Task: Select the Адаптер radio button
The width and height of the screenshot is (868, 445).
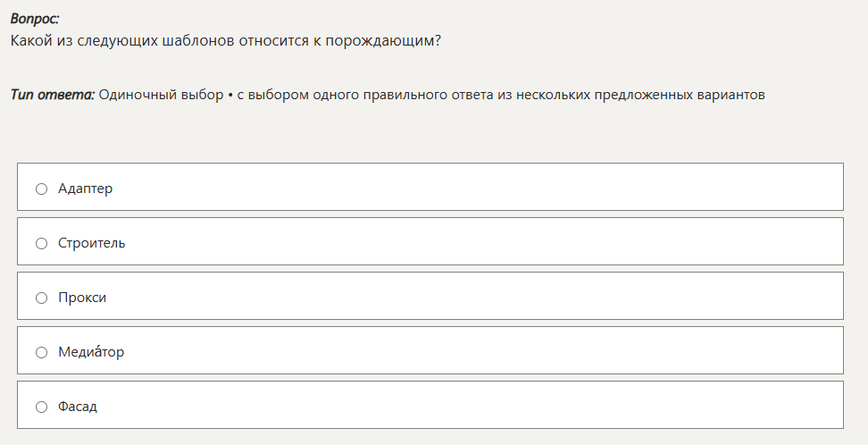Action: click(x=41, y=189)
